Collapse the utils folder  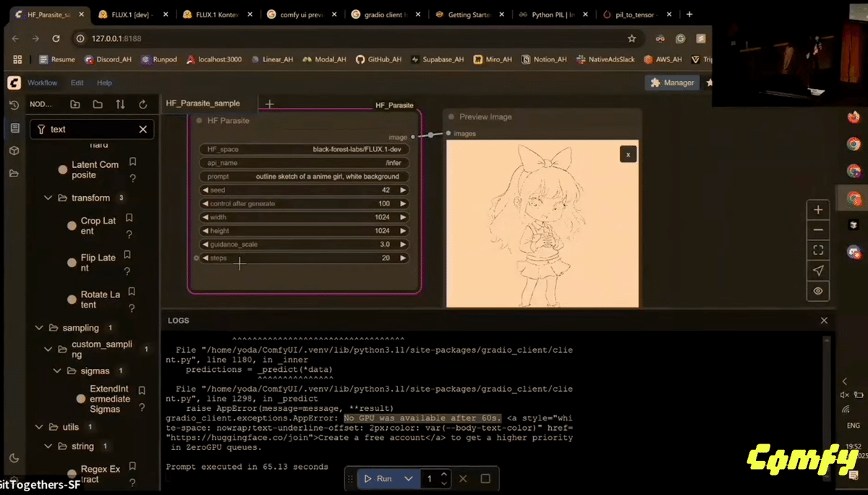tap(38, 427)
